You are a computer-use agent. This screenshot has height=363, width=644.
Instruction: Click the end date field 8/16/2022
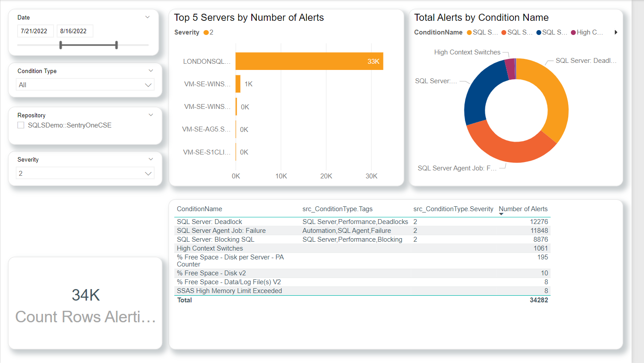coord(75,31)
